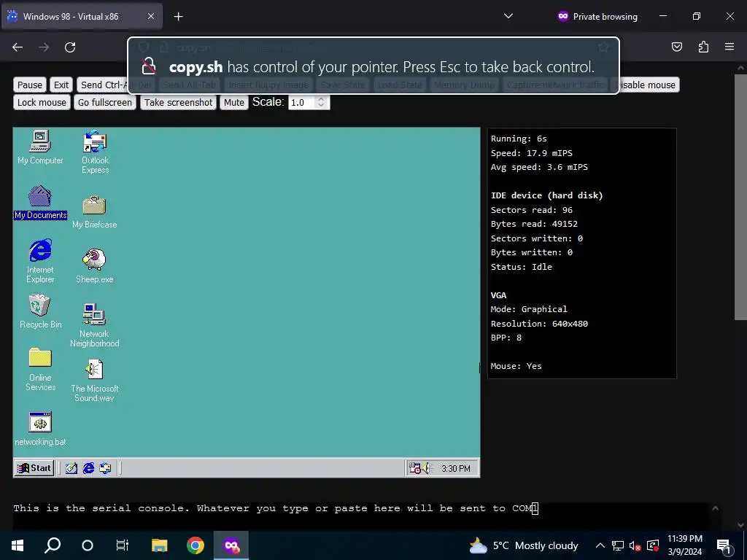Close the Windows 98 - Virtual x86 tab
The height and width of the screenshot is (560, 747).
pyautogui.click(x=150, y=16)
